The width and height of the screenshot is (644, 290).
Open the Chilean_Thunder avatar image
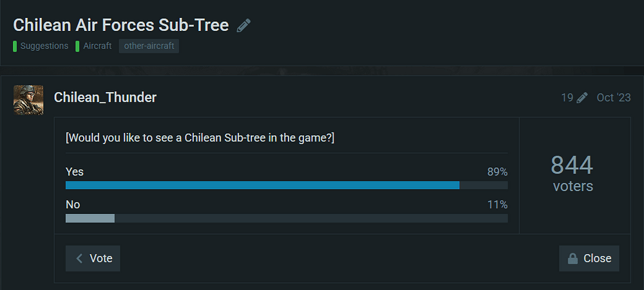click(x=28, y=100)
